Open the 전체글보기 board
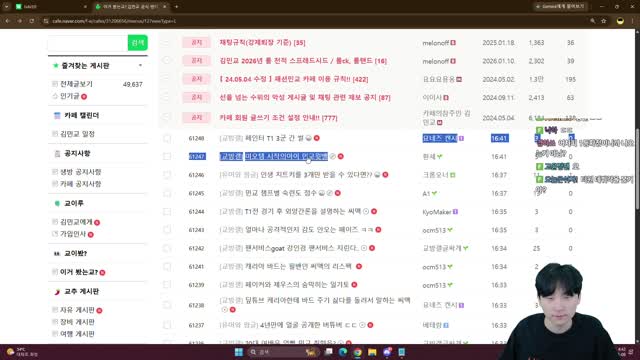This screenshot has height=360, width=640. (76, 84)
